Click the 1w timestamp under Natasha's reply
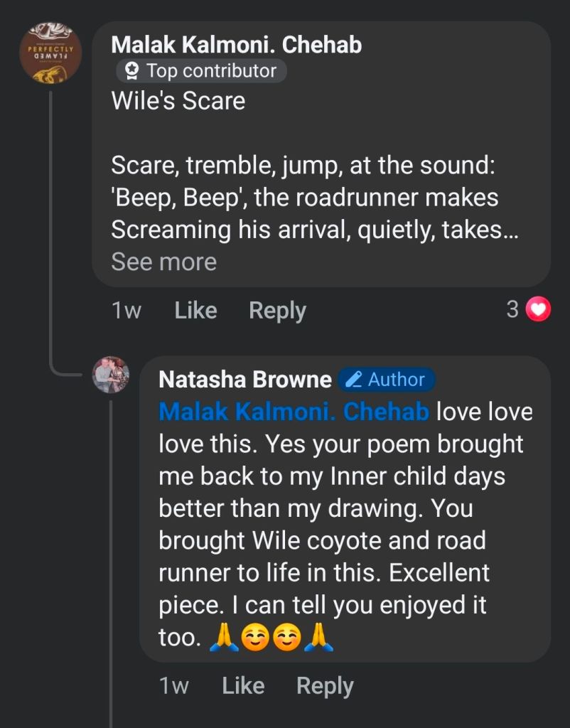Image resolution: width=570 pixels, height=728 pixels. pyautogui.click(x=174, y=686)
